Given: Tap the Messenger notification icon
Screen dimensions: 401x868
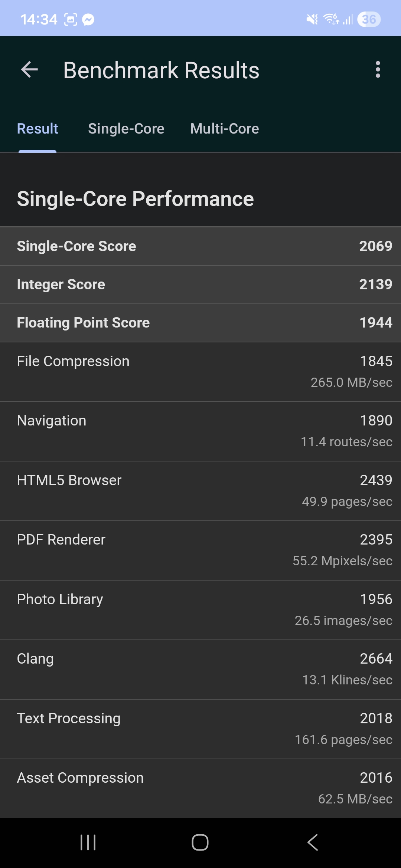Looking at the screenshot, I should [88, 19].
